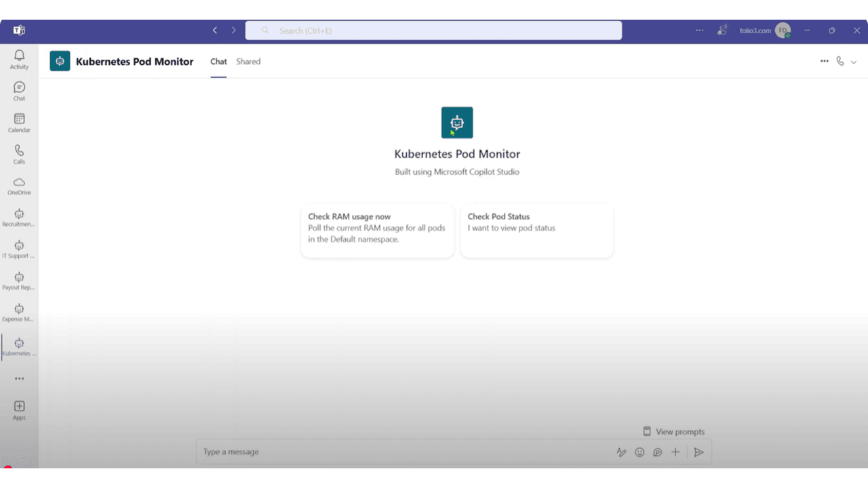Click the Type a message input field
Screen dimensions: 868x488
point(404,452)
